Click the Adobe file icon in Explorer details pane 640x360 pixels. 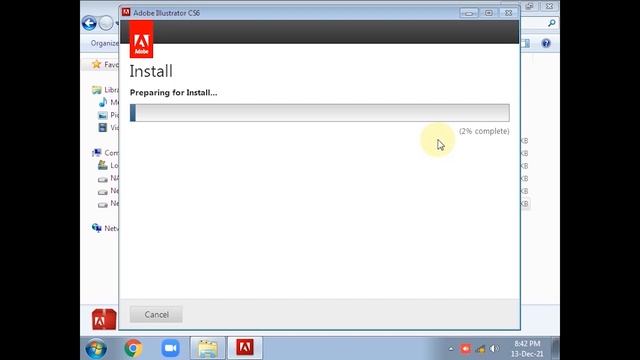[x=104, y=319]
